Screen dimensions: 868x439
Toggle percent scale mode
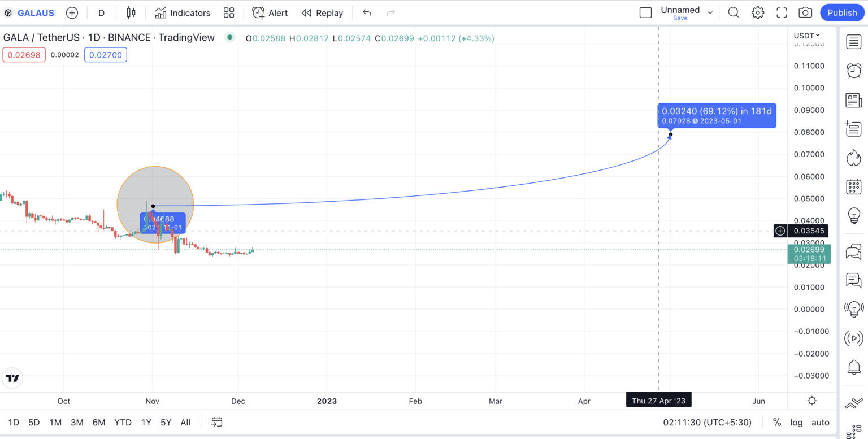[777, 422]
